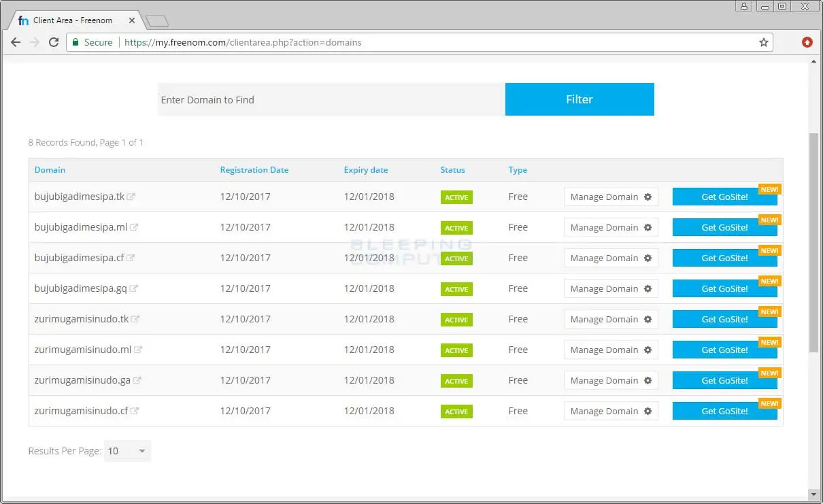Screen dimensions: 823x504
Task: Open external link icon for zurimugamisinudo.cf
Action: coord(135,411)
